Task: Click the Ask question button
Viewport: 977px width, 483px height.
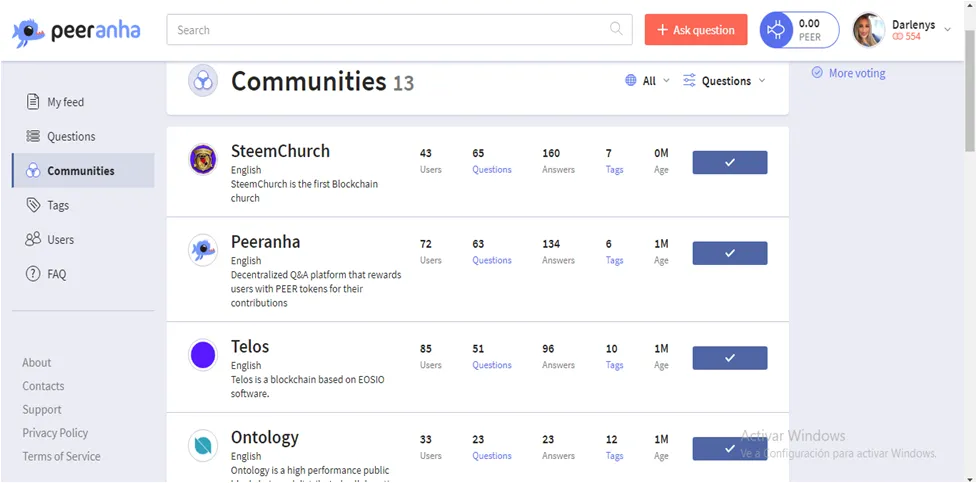Action: tap(696, 30)
